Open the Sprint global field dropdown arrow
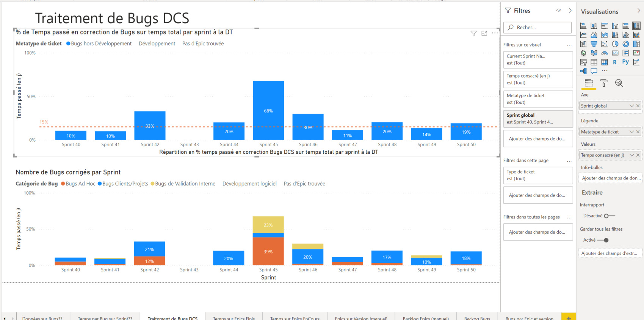644x320 pixels. coord(631,106)
